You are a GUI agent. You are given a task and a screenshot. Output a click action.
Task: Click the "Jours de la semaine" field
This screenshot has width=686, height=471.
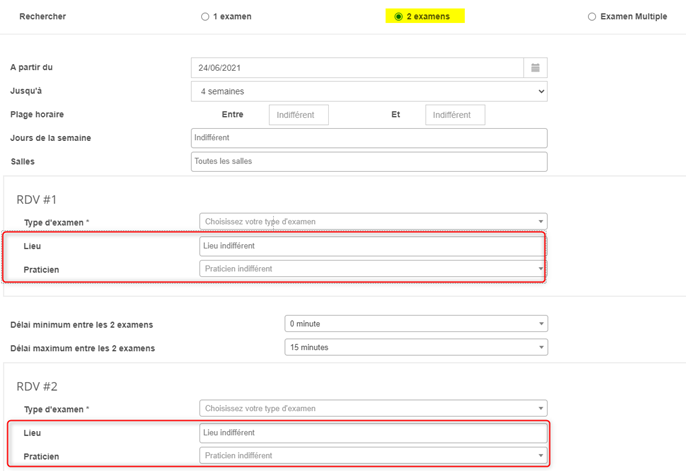368,138
